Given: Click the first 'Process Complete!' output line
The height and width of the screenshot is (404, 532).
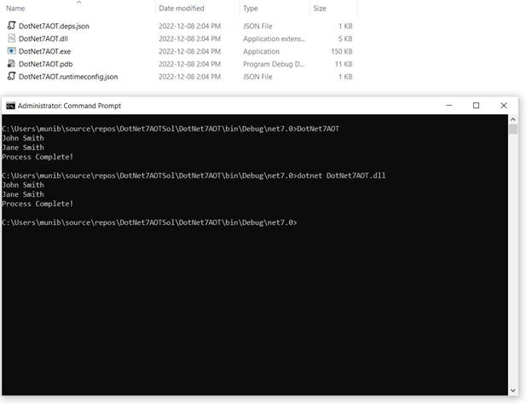Looking at the screenshot, I should (38, 157).
